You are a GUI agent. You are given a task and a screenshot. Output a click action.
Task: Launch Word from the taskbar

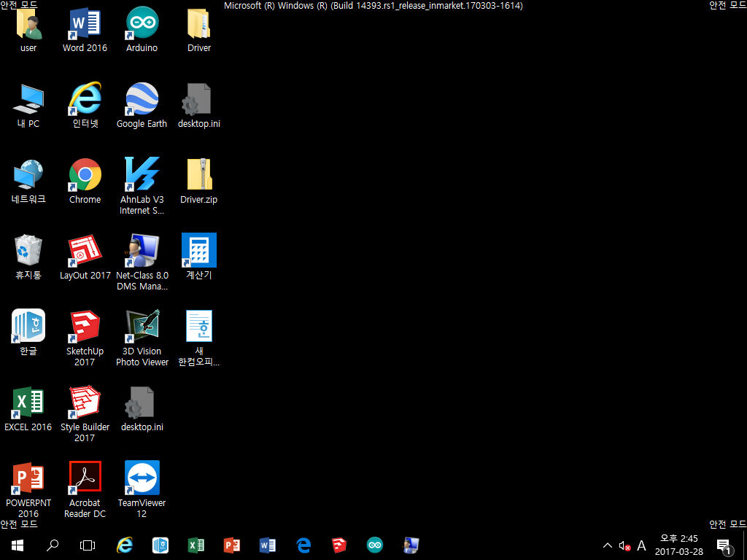[x=268, y=545]
